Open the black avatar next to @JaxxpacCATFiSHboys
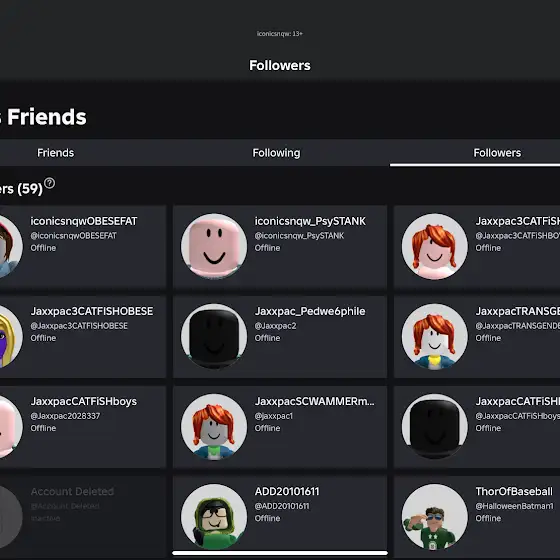The width and height of the screenshot is (560, 560). 434,426
